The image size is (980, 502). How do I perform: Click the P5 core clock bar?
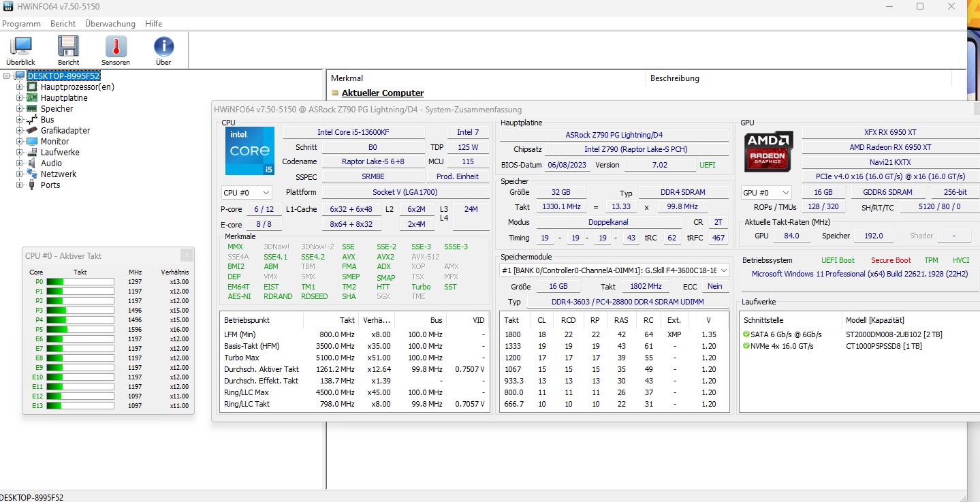(x=80, y=330)
